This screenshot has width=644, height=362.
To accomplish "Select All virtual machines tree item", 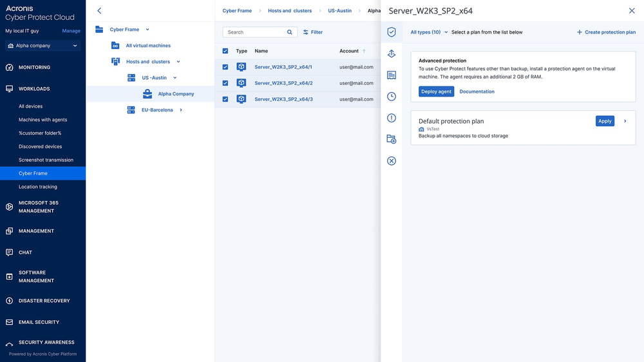I will [x=148, y=46].
